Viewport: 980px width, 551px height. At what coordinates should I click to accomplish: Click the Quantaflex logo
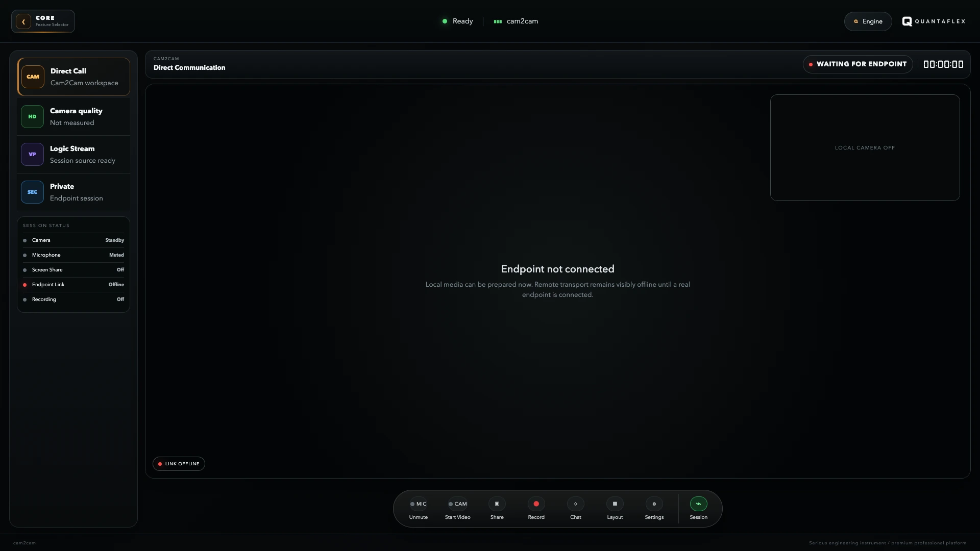coord(934,21)
